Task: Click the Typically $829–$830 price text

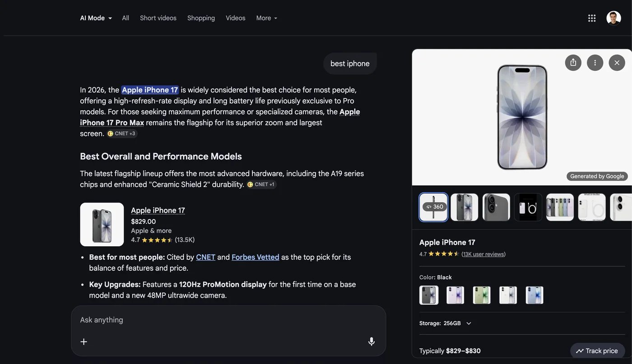Action: (x=450, y=351)
